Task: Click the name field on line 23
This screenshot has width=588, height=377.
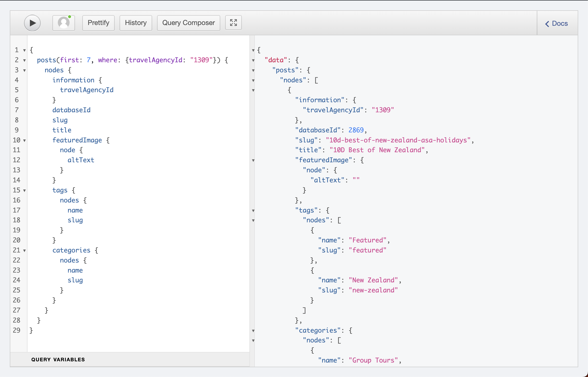Action: [x=75, y=270]
